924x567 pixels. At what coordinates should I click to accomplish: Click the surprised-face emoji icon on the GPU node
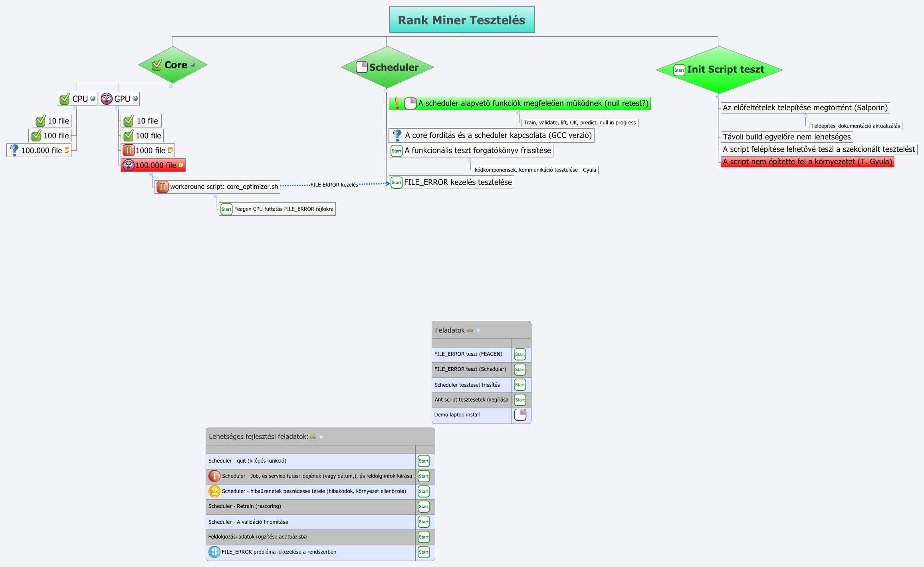[x=107, y=99]
